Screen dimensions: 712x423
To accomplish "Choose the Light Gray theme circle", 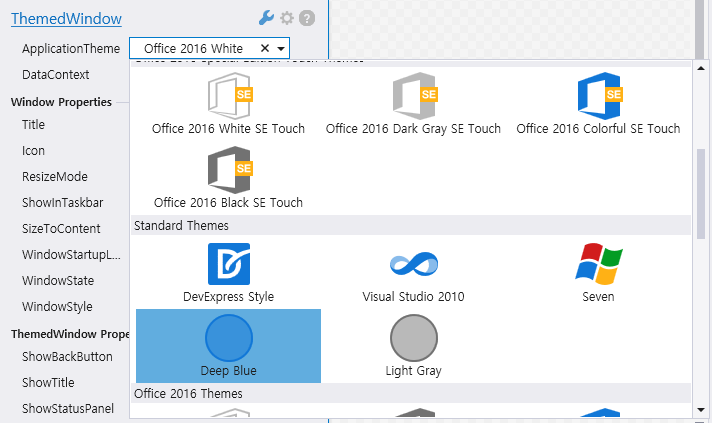I will 414,338.
